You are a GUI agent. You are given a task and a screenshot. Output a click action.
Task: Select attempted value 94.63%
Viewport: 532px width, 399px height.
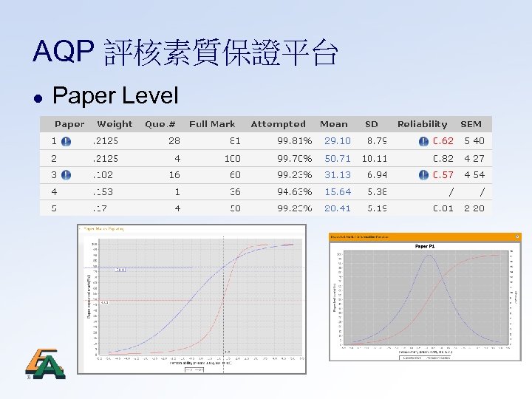tap(295, 191)
